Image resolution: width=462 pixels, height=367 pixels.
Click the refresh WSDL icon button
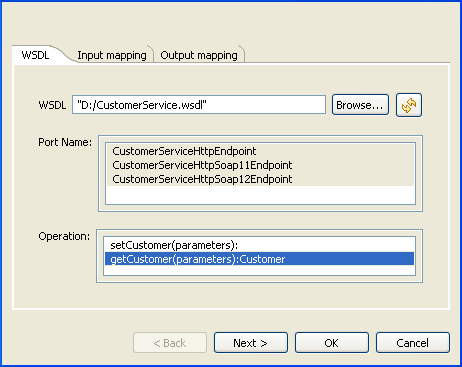point(409,105)
